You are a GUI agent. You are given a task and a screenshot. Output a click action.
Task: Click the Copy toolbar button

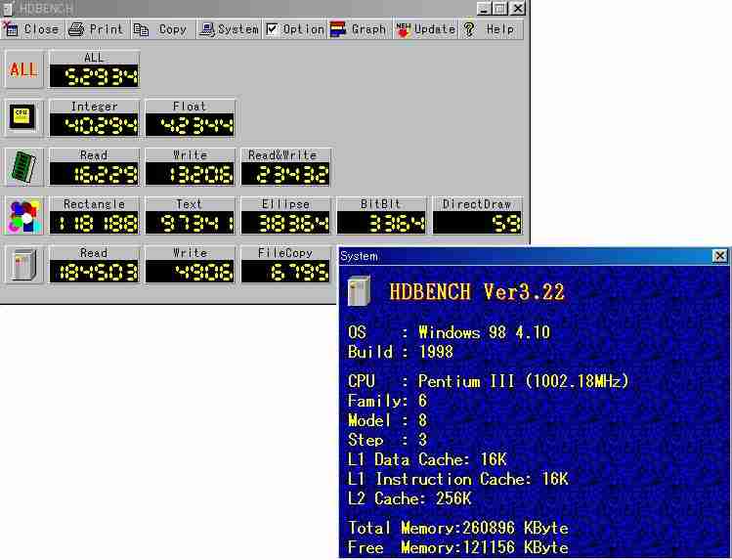pos(162,29)
